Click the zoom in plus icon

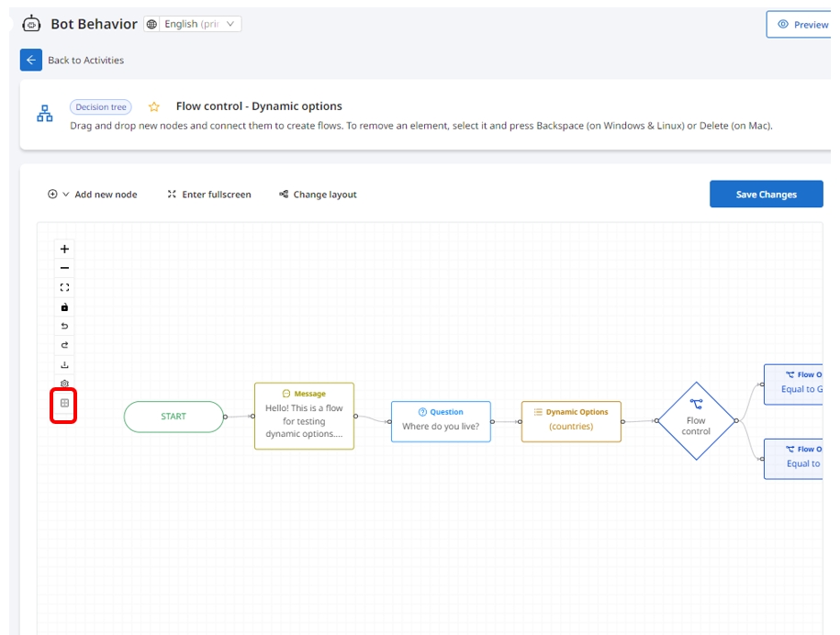tap(64, 249)
